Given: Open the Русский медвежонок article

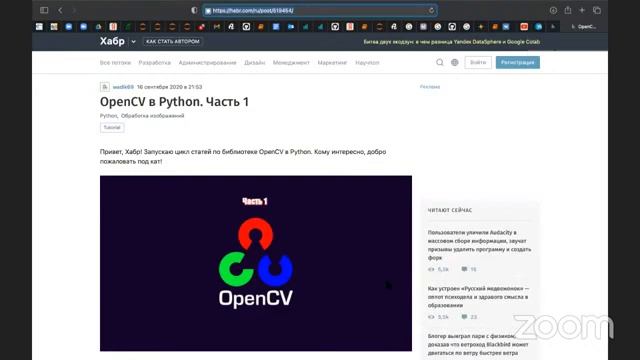Looking at the screenshot, I should pos(478,297).
